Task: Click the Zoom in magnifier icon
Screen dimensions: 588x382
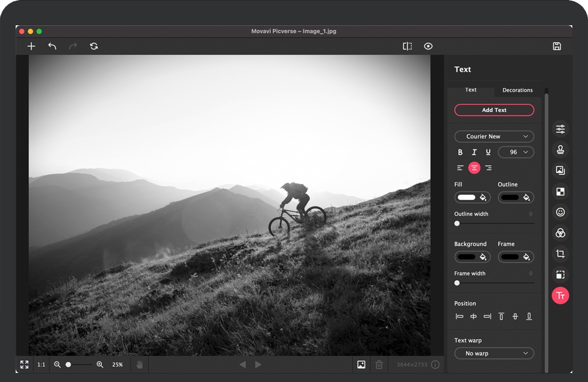Action: pyautogui.click(x=100, y=365)
